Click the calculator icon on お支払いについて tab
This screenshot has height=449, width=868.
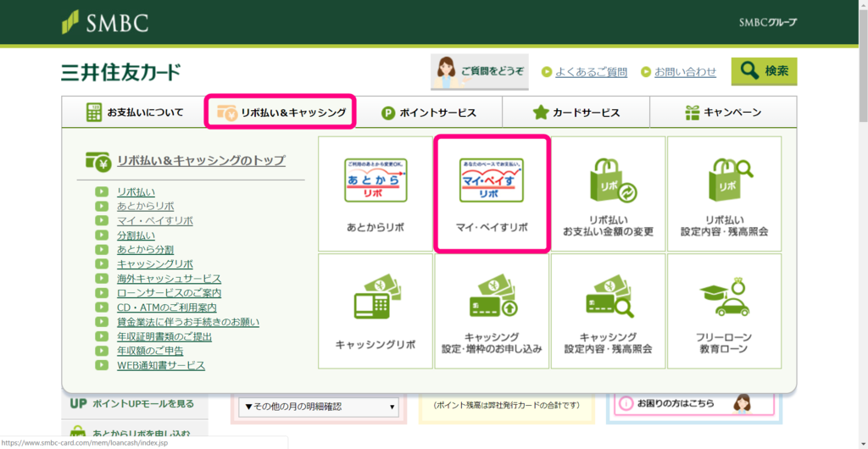pos(94,112)
